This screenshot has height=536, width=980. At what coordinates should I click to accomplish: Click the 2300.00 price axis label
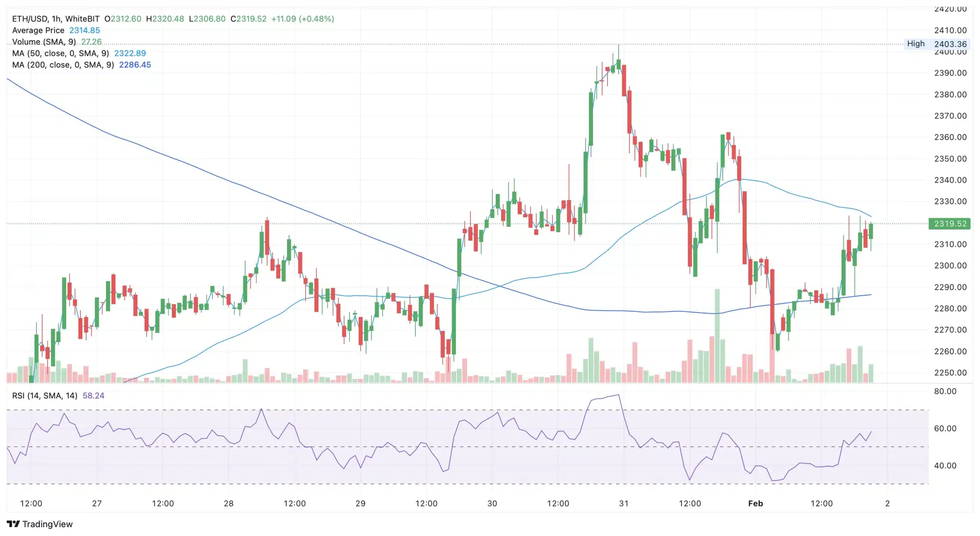[x=951, y=266]
